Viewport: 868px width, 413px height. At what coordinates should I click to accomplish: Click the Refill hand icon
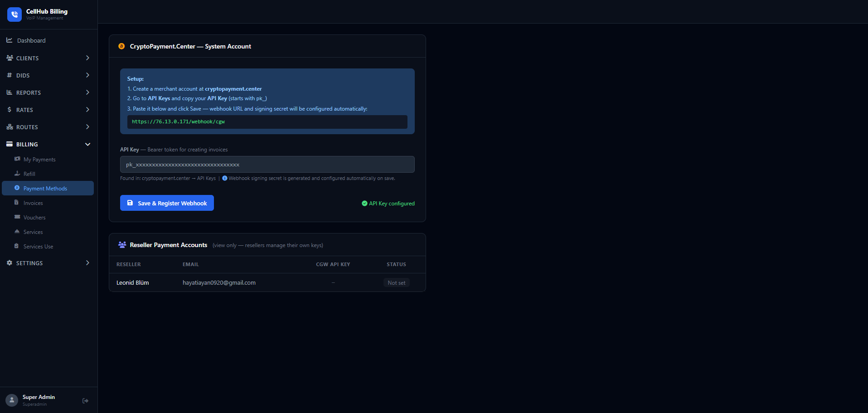(17, 174)
